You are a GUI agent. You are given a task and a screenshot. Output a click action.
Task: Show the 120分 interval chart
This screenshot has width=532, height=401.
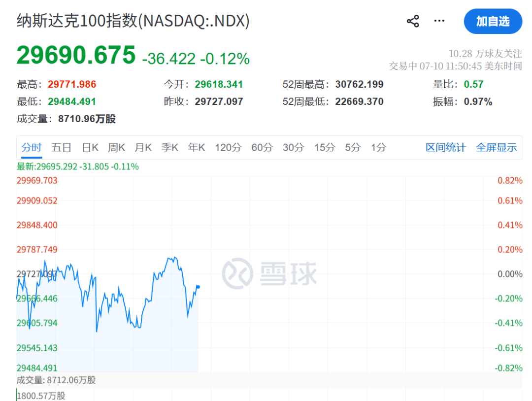[x=229, y=148]
